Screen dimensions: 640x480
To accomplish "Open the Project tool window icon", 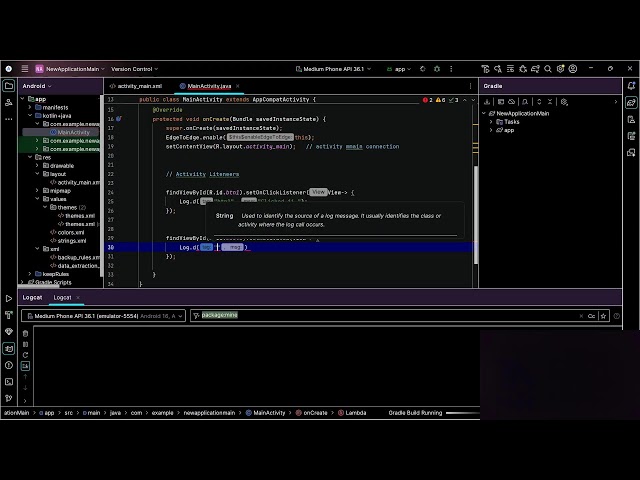I will tap(9, 86).
